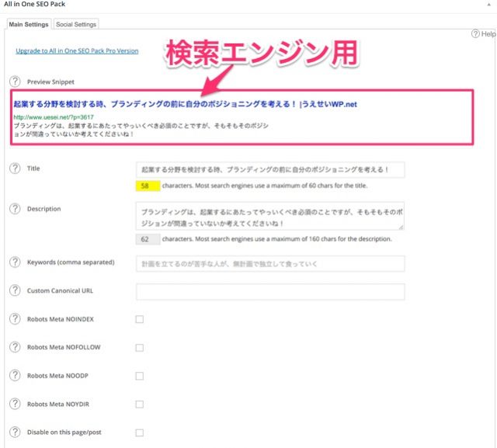Enable Robots Meta NOYDIR checkbox
Image resolution: width=497 pixels, height=448 pixels.
tap(140, 405)
